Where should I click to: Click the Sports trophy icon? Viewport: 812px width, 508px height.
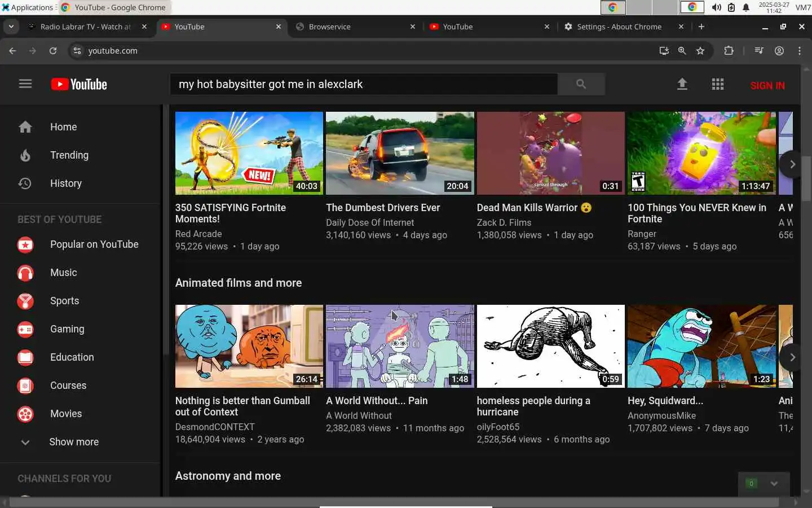coord(25,301)
